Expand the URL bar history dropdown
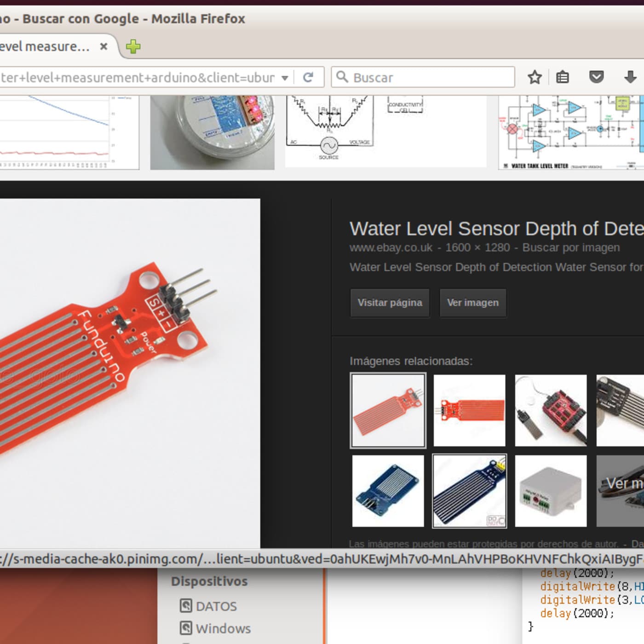 point(285,78)
